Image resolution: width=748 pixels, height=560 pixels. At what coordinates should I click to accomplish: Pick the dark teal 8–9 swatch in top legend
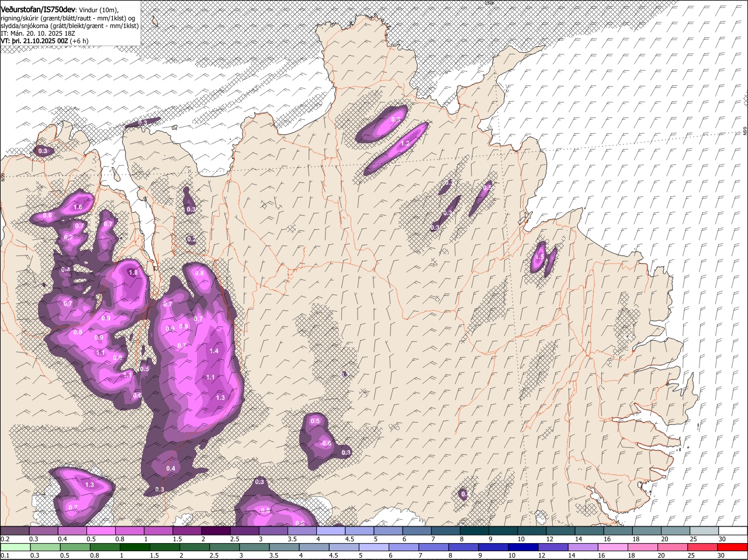click(475, 530)
